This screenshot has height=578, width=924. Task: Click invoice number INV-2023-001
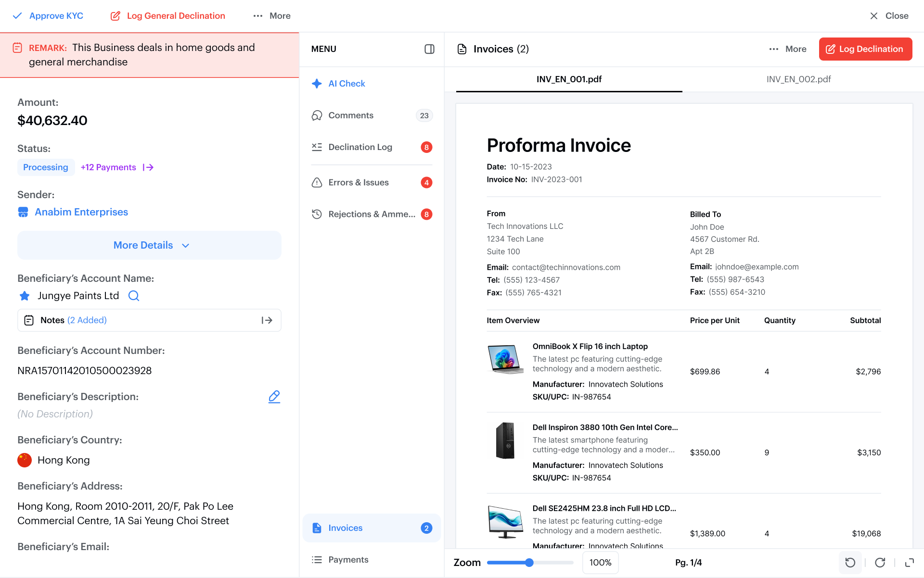(557, 179)
